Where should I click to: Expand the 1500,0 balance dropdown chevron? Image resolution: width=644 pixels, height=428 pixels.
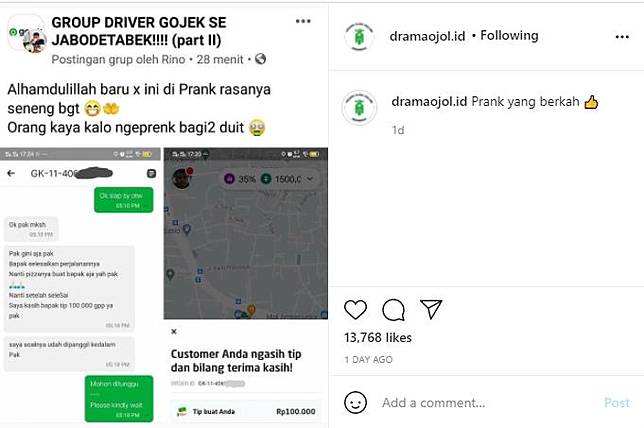310,179
